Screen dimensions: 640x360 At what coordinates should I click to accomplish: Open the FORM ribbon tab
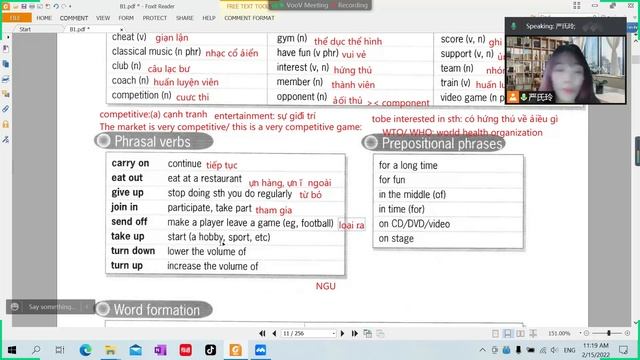[126, 18]
